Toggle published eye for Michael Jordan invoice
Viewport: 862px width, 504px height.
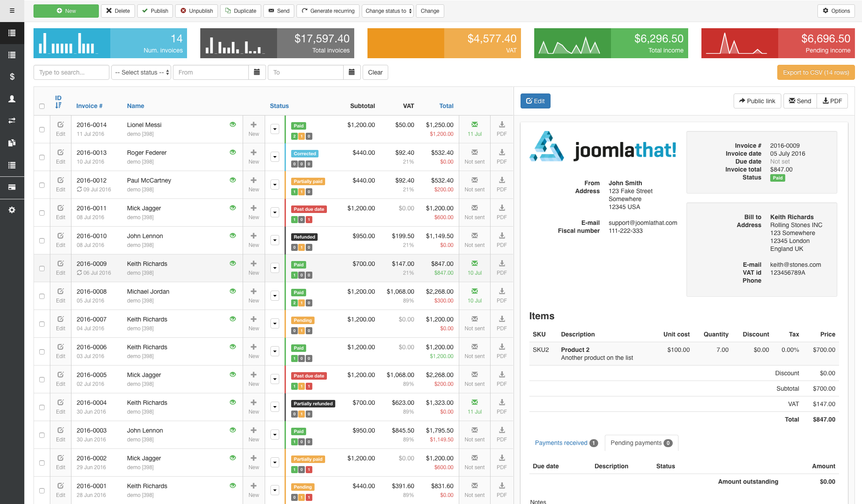click(232, 291)
